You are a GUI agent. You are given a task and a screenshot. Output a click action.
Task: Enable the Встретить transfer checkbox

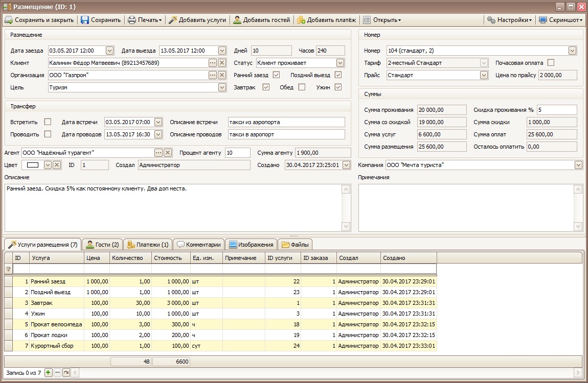pos(48,122)
